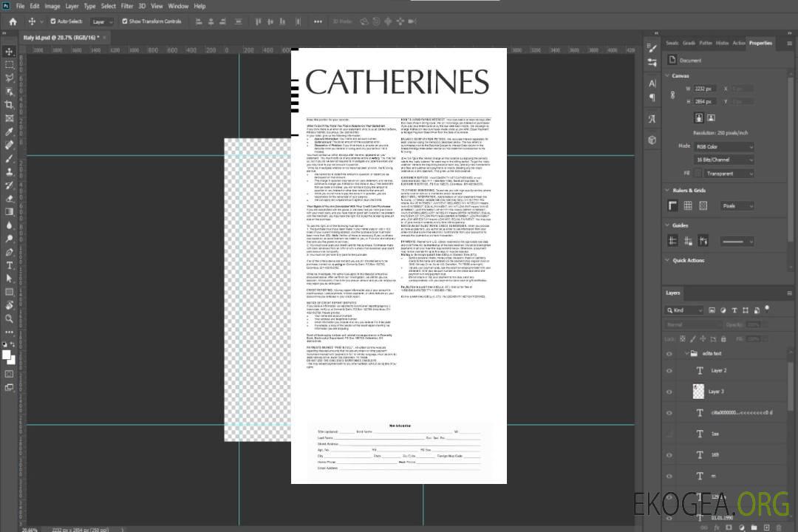Select the Eyedropper tool
Viewport: 798px width, 532px height.
(9, 132)
